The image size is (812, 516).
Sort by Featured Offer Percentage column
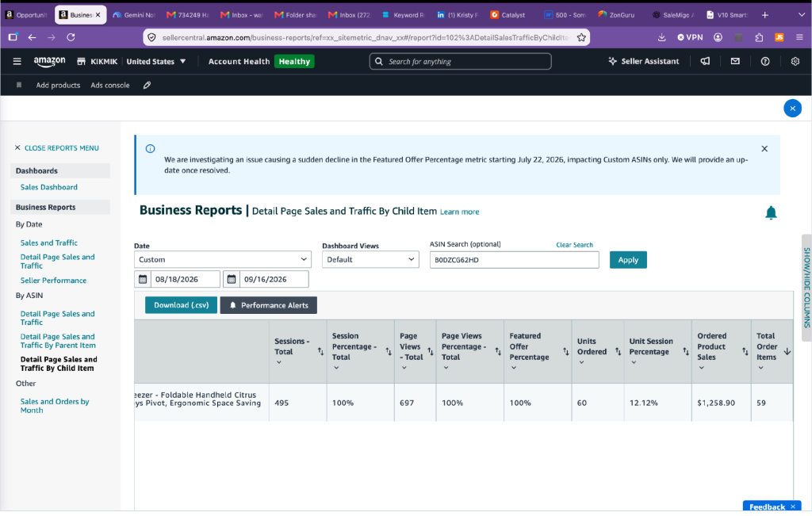point(565,351)
